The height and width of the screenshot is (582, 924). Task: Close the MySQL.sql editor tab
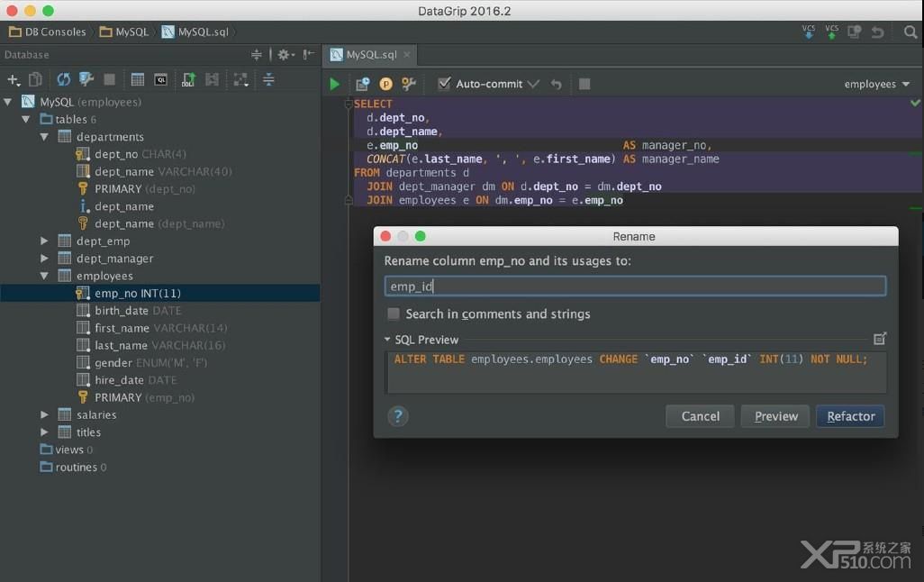click(406, 55)
